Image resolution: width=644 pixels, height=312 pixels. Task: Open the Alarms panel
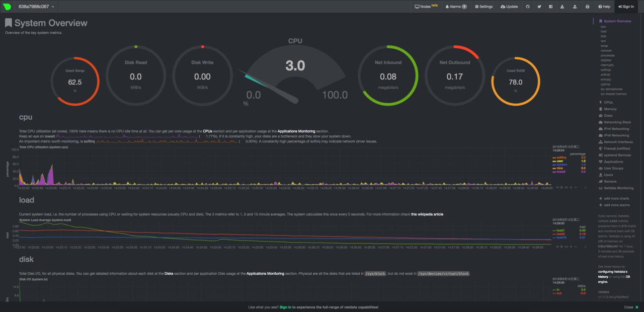pos(456,7)
